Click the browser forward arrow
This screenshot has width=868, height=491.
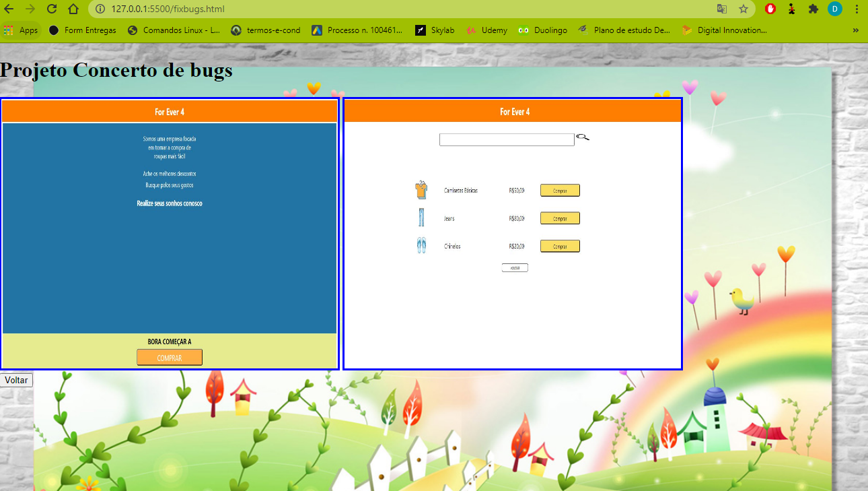tap(30, 9)
